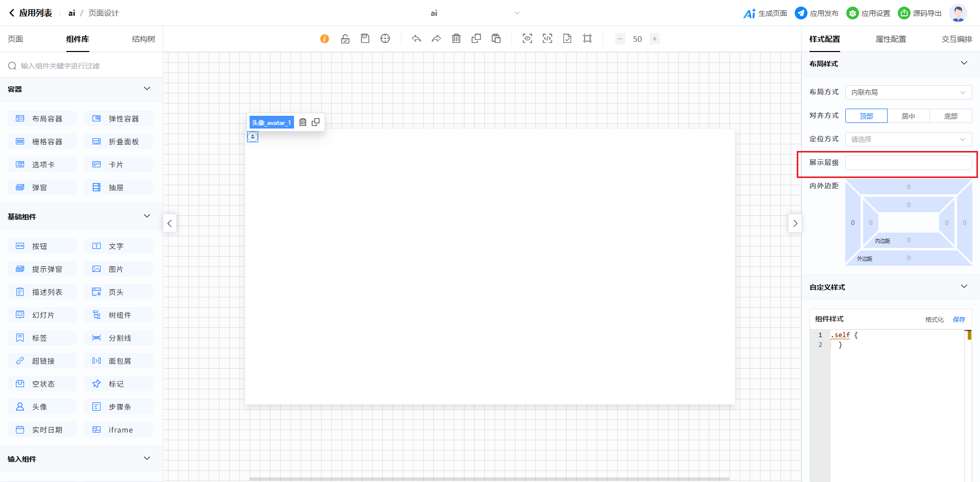
Task: Set alignment to 居中
Action: coord(908,116)
